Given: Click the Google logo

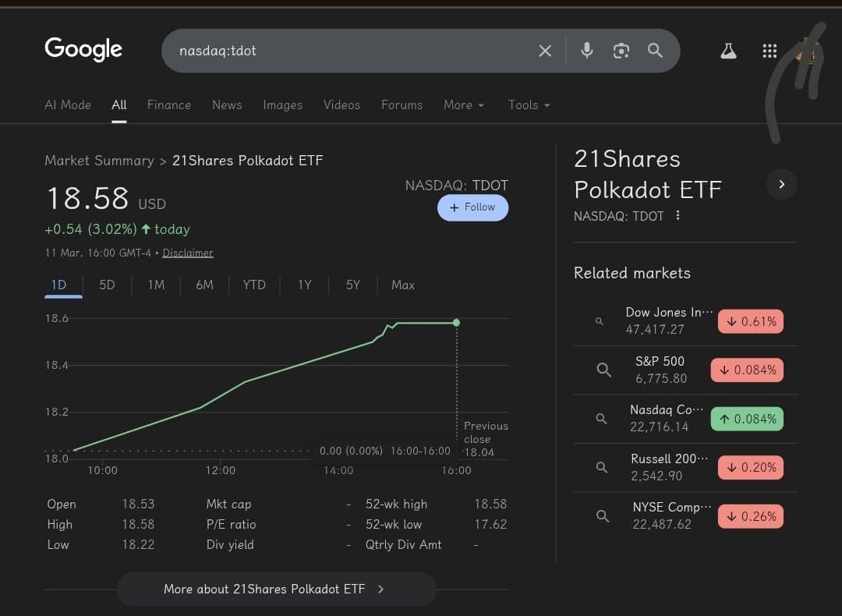Looking at the screenshot, I should tap(83, 49).
